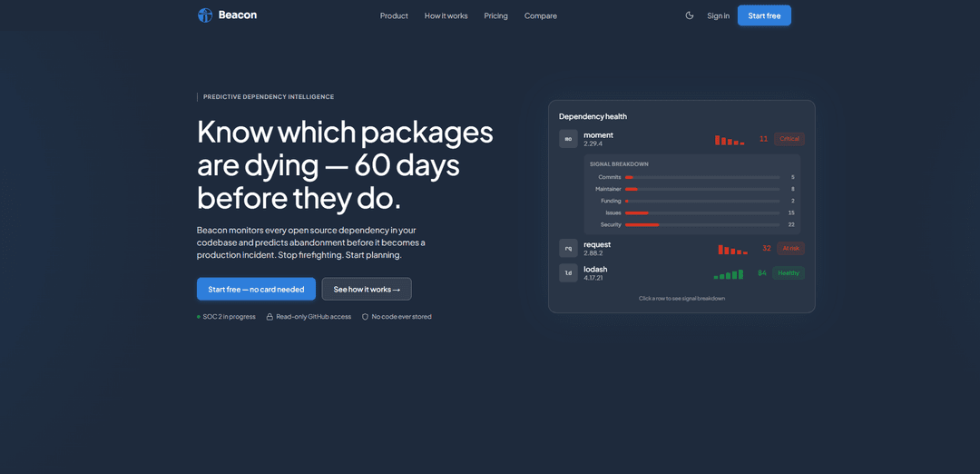Image resolution: width=980 pixels, height=474 pixels.
Task: Open the Compare nav link
Action: [x=541, y=15]
